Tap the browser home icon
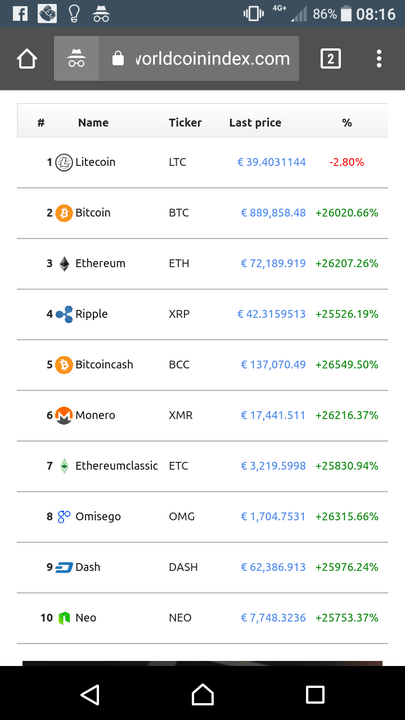 pos(27,59)
